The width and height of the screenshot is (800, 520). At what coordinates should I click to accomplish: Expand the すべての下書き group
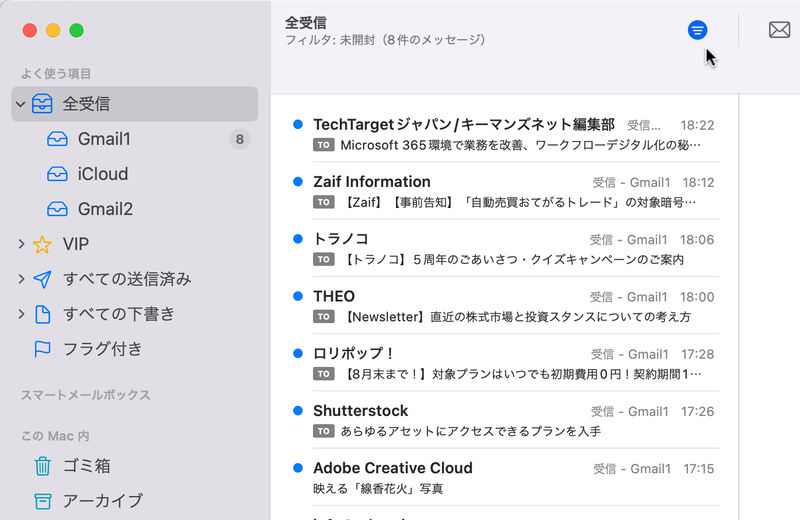[21, 314]
